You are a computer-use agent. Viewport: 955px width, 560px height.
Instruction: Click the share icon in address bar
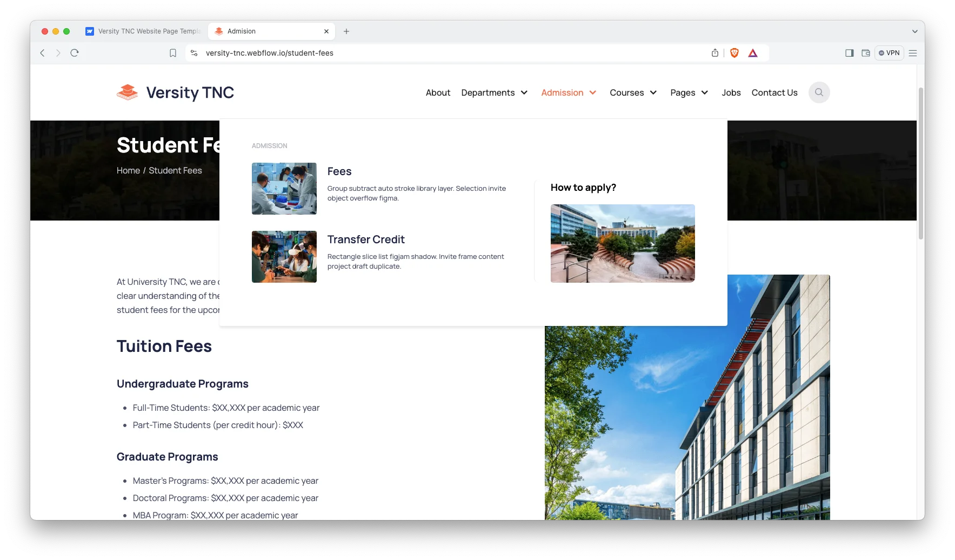pos(715,53)
